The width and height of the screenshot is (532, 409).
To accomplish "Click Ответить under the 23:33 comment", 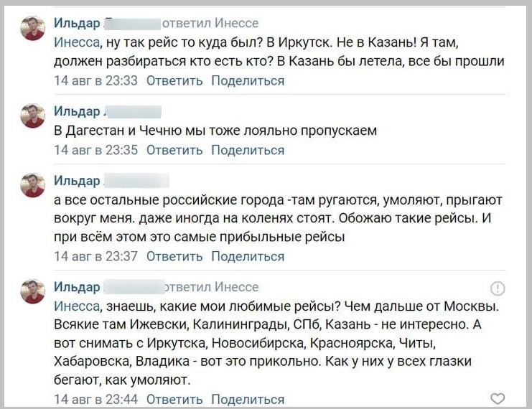I will (174, 80).
